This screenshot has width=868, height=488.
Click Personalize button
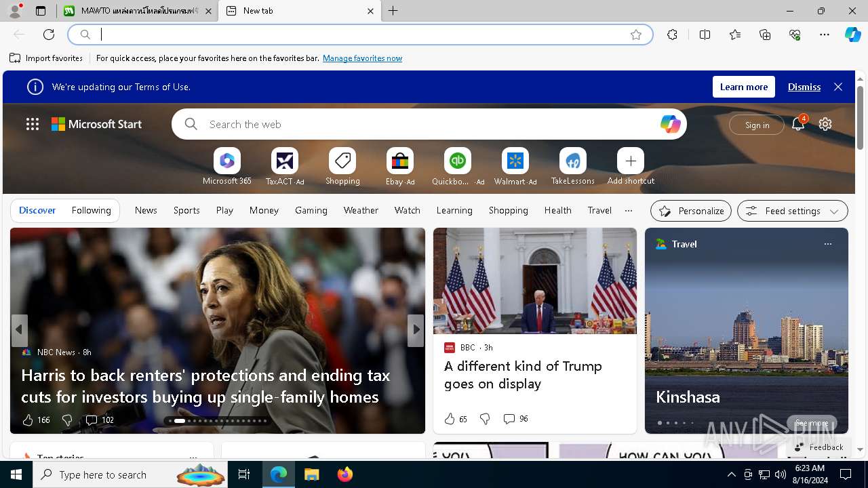(x=691, y=211)
